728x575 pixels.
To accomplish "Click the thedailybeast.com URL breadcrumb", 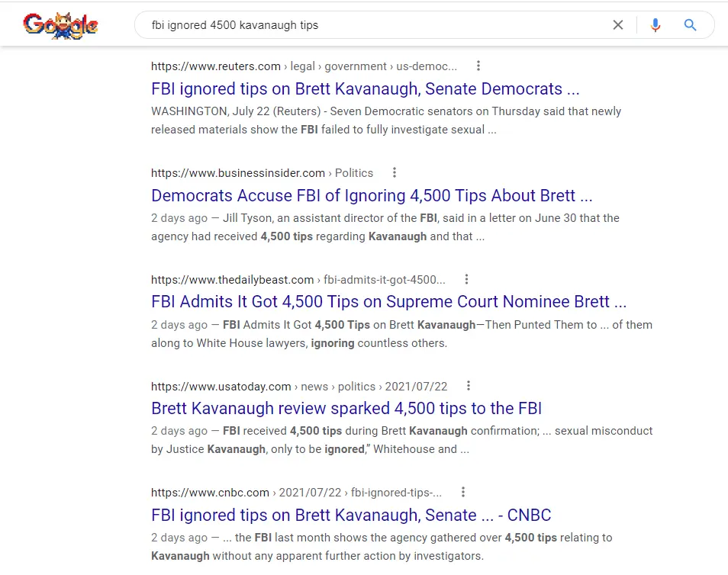I will pyautogui.click(x=298, y=280).
